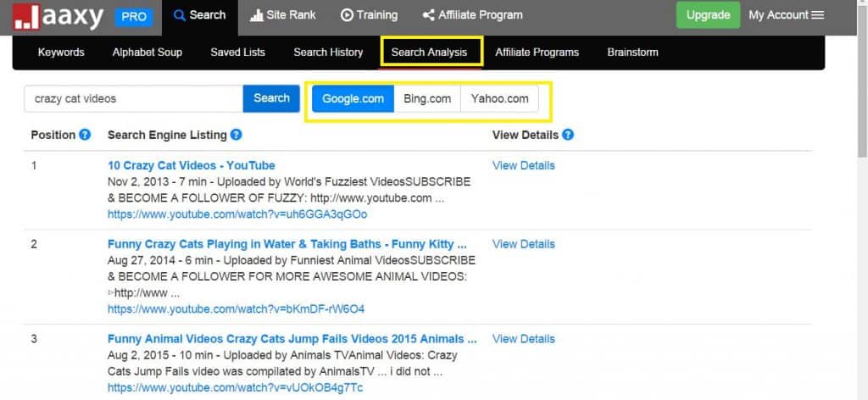Open the My Account hamburger menu icon
Viewport: 868px width, 400px height.
point(818,15)
